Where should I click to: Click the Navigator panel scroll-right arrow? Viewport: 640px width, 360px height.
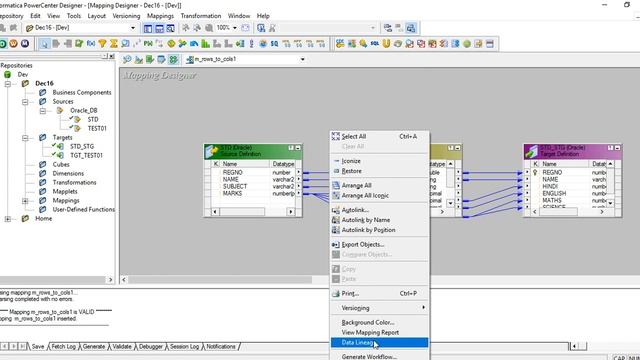click(110, 280)
